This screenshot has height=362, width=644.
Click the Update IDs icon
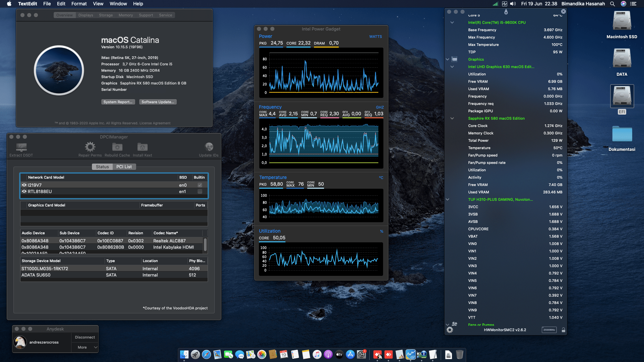209,147
